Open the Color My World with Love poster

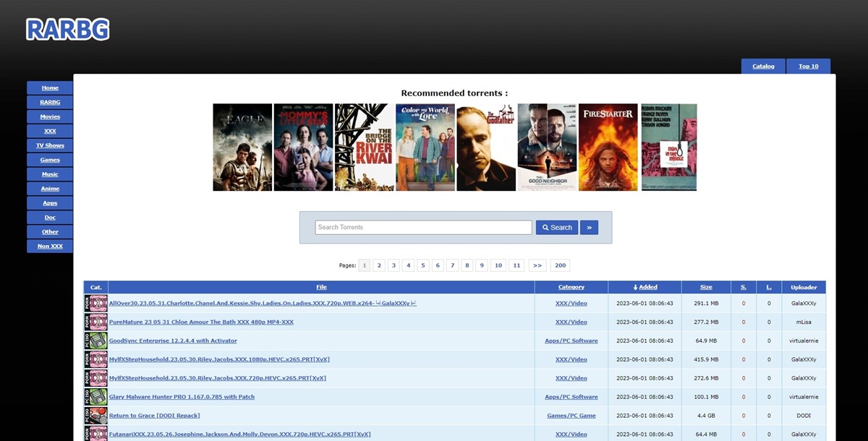(425, 147)
